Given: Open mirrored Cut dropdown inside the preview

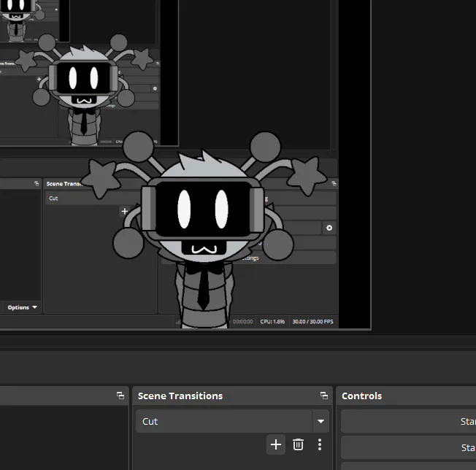Looking at the screenshot, I should [x=91, y=198].
